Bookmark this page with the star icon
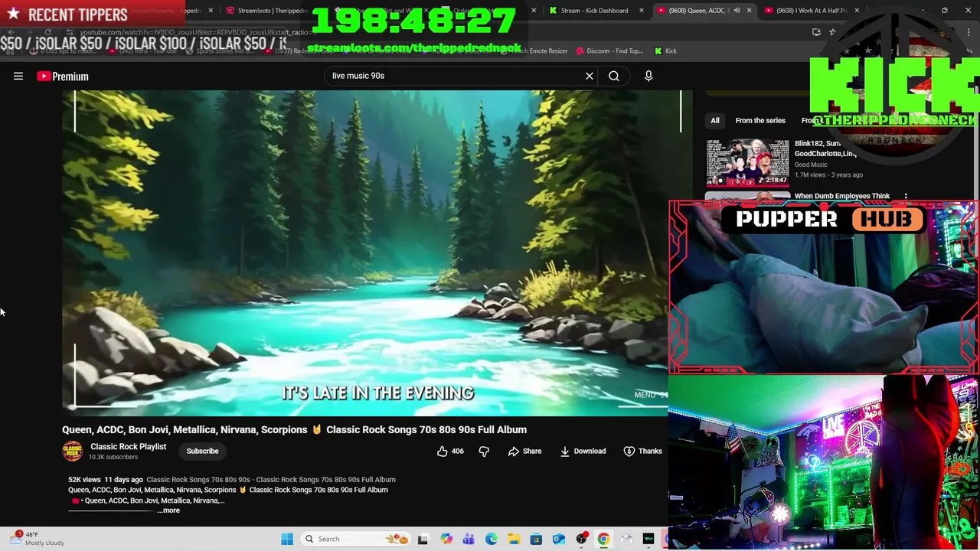The image size is (980, 551). click(832, 32)
